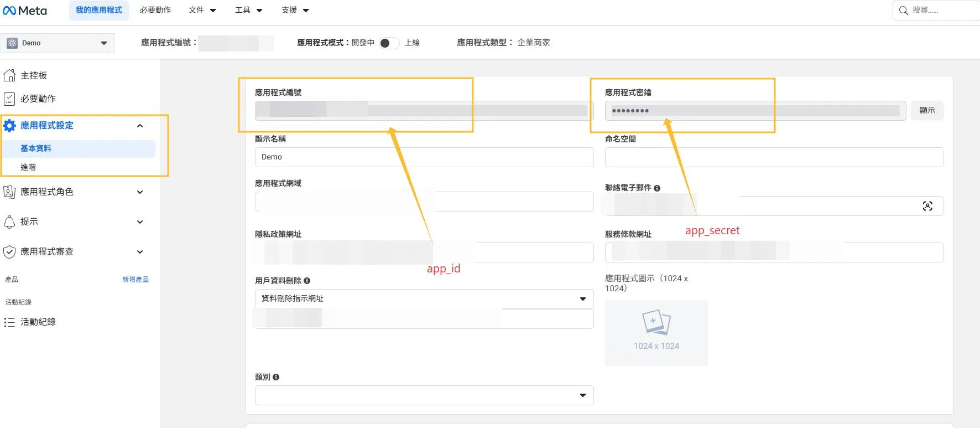Click the 聯絡電子郵件 input field
This screenshot has height=428, width=980.
(774, 206)
